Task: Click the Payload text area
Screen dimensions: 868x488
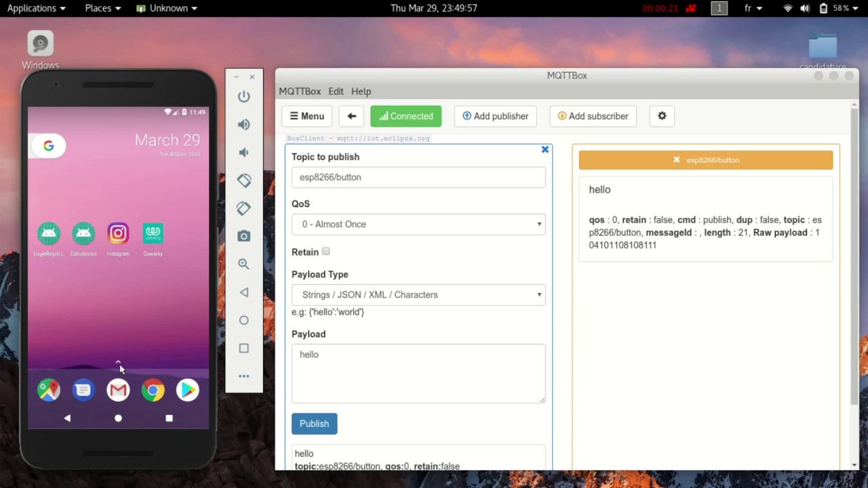Action: (418, 373)
